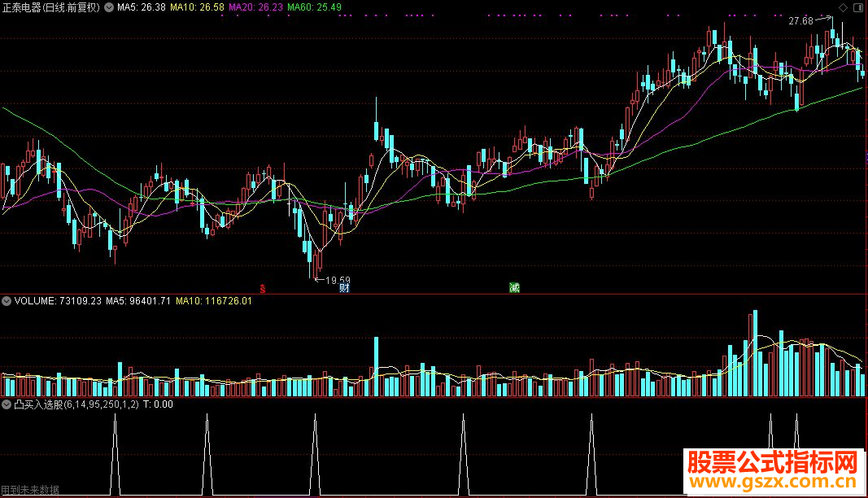This screenshot has width=868, height=498.
Task: Click the 用到未来数据 notice text
Action: point(30,490)
